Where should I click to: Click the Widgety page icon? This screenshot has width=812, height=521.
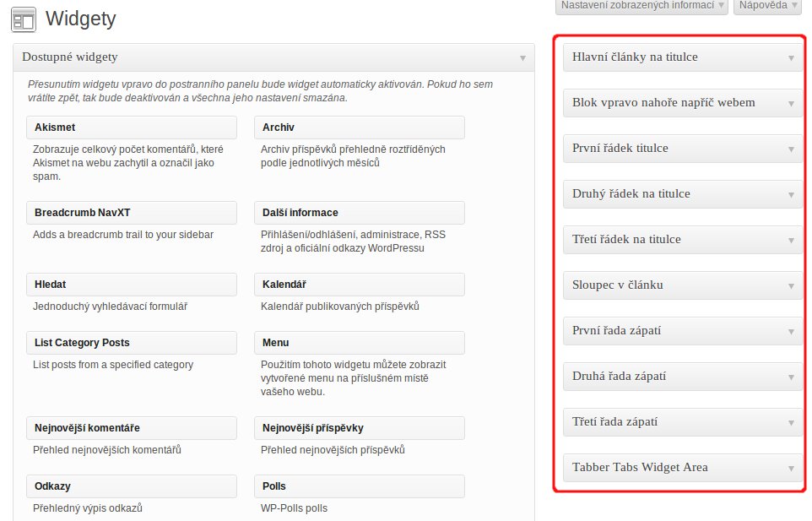tap(24, 19)
